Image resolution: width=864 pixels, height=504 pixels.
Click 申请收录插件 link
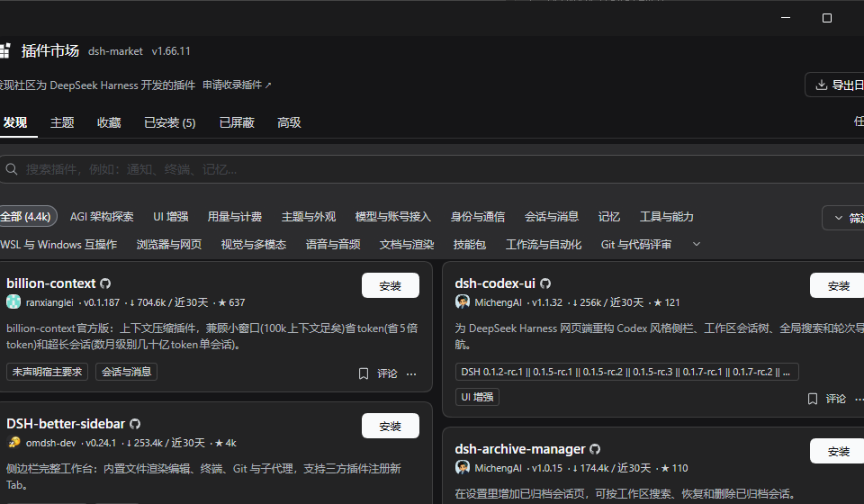pyautogui.click(x=237, y=85)
